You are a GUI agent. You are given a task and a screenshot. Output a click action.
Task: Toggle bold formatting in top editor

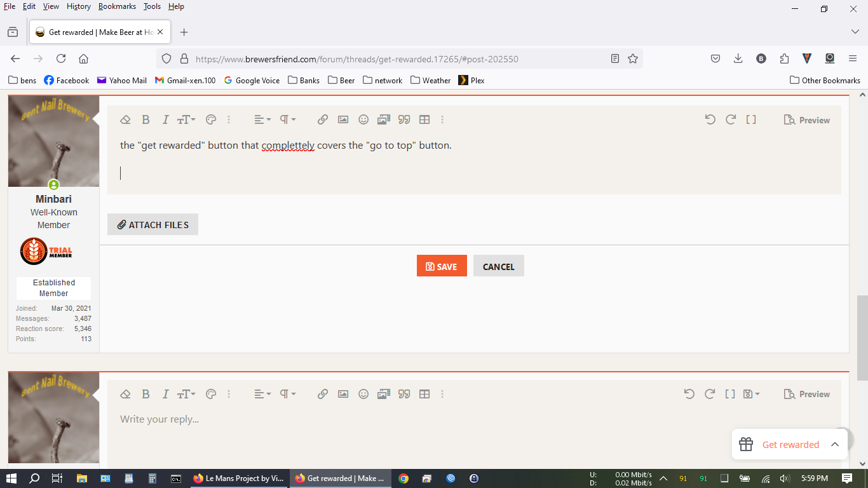pos(146,119)
